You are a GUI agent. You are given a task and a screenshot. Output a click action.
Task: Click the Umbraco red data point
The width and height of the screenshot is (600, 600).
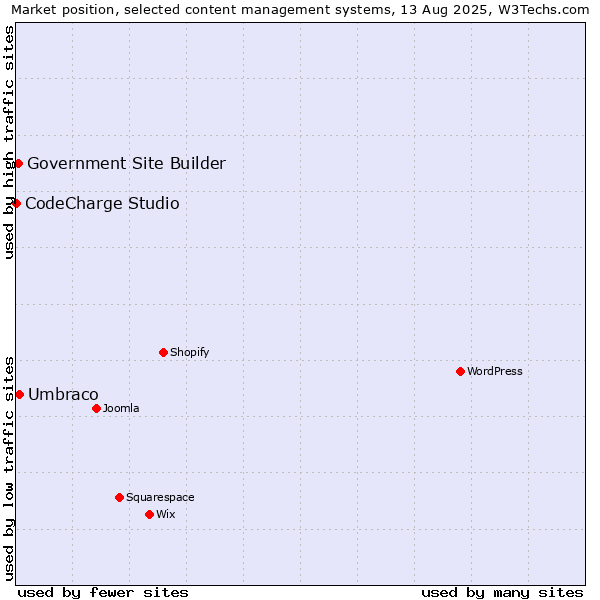20,395
